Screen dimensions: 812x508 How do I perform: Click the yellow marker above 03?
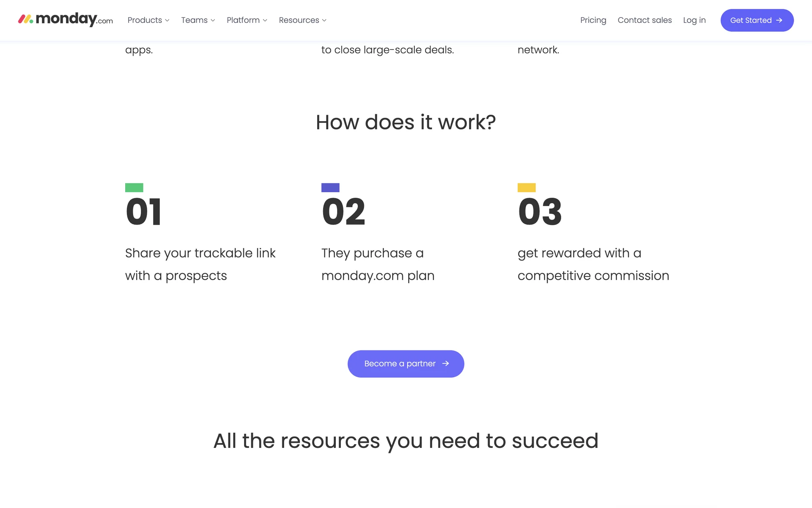pyautogui.click(x=527, y=188)
